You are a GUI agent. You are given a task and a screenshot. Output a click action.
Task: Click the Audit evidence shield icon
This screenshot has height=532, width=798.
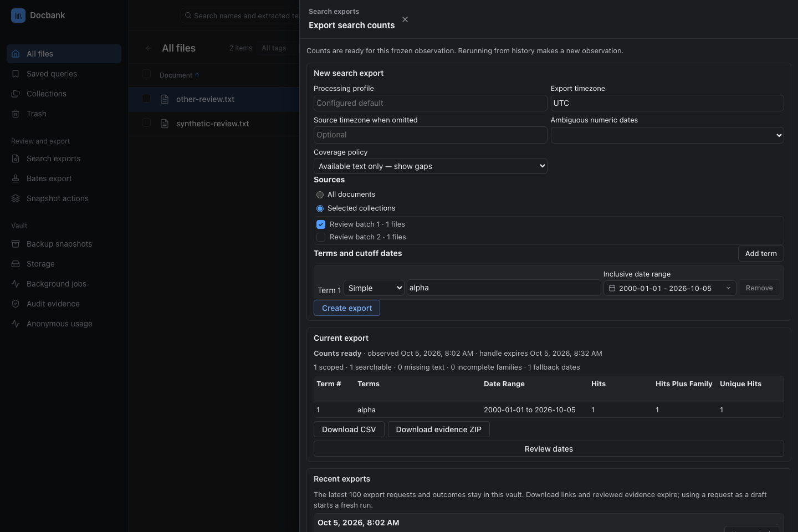coord(16,304)
